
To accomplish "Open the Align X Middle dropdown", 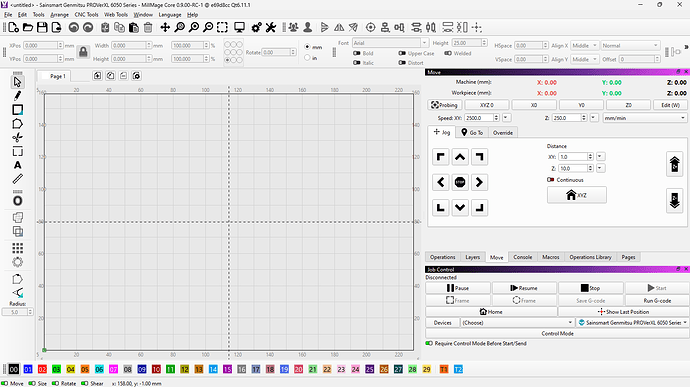I will point(584,45).
